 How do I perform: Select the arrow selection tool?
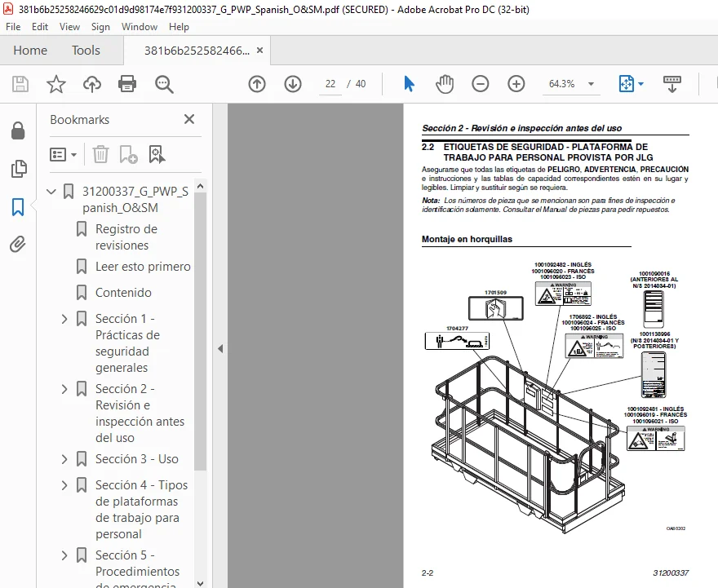click(409, 84)
